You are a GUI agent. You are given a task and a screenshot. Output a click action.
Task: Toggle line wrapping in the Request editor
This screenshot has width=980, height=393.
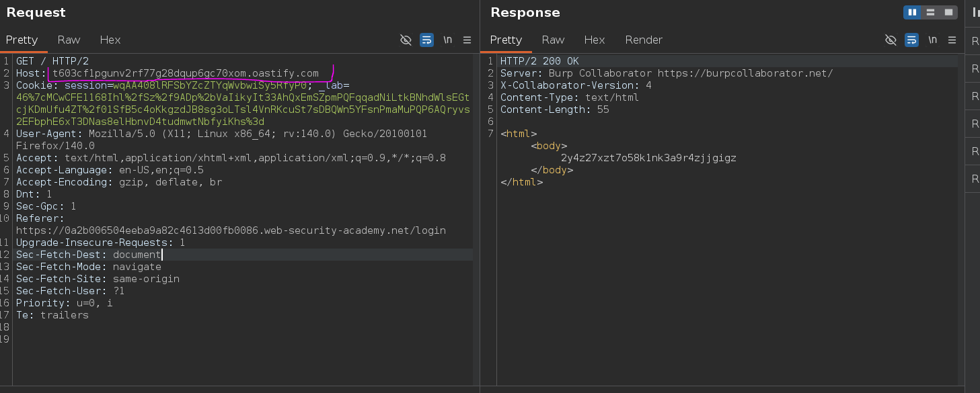[x=426, y=40]
